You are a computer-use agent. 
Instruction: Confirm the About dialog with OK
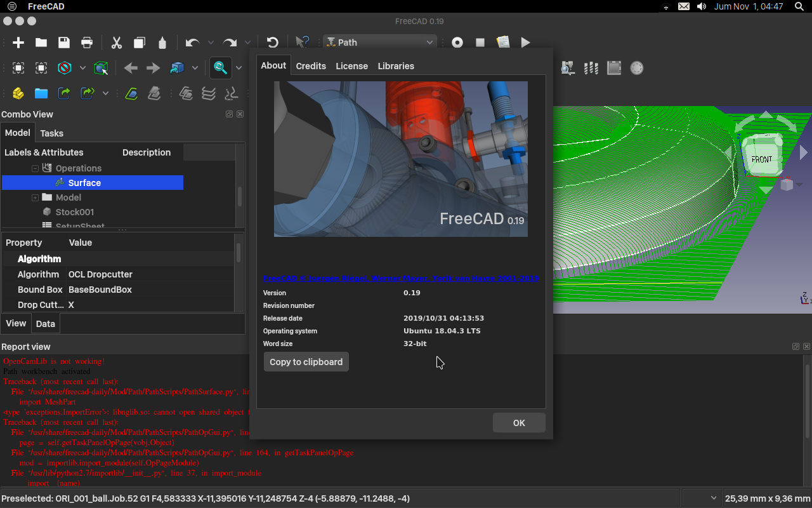tap(519, 423)
